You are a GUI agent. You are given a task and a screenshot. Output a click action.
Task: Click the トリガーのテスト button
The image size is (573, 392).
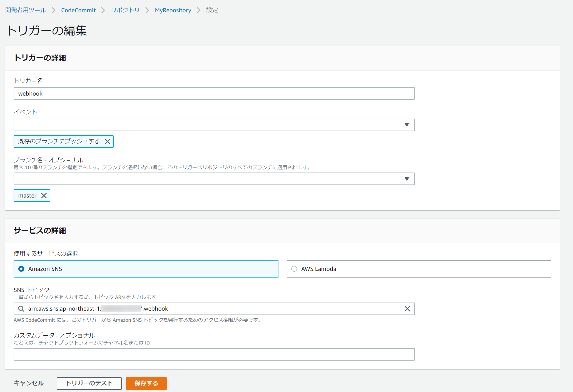(89, 383)
